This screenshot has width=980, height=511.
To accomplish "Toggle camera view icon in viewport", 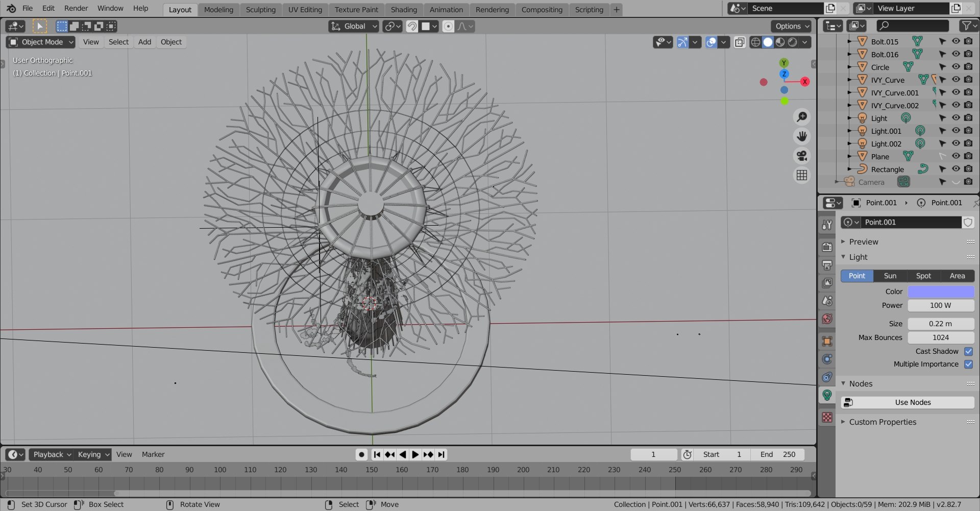I will coord(802,156).
